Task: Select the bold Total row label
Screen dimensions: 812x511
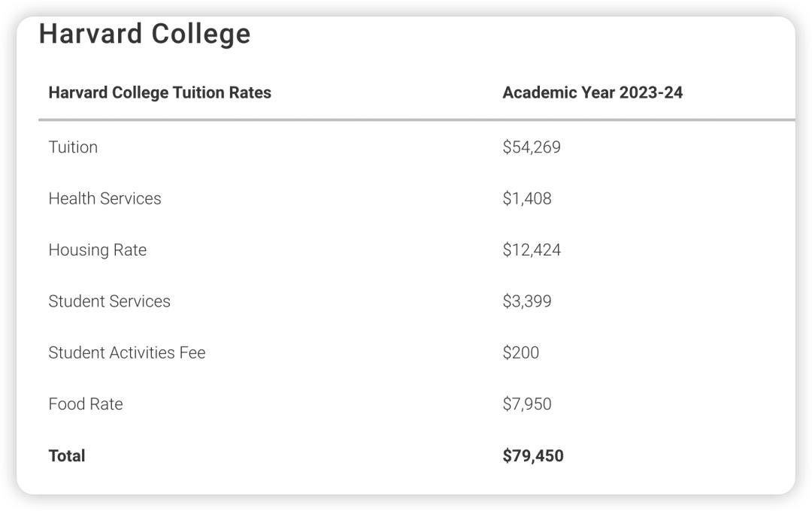Action: point(67,455)
